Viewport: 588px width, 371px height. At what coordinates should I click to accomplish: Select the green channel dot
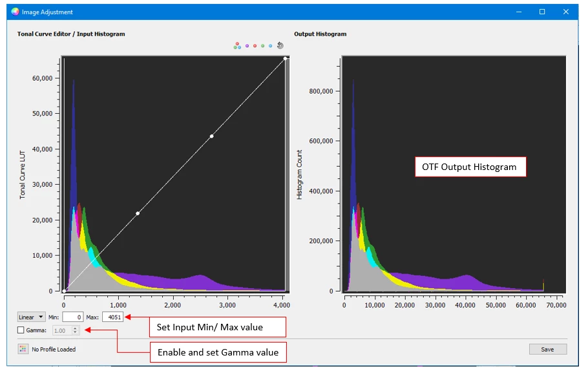[263, 46]
